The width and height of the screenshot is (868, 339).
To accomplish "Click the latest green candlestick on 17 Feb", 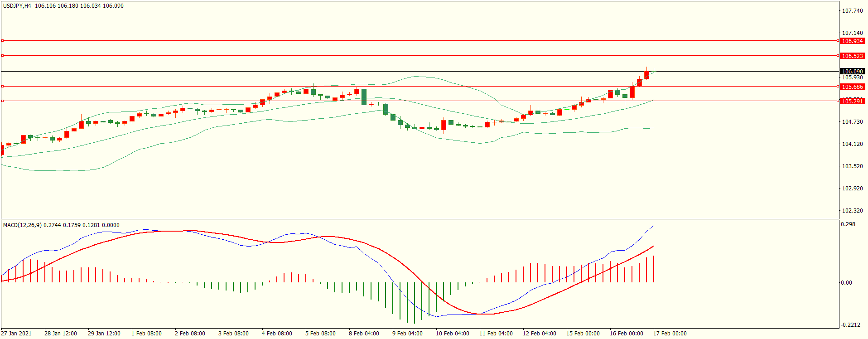I will pyautogui.click(x=654, y=71).
